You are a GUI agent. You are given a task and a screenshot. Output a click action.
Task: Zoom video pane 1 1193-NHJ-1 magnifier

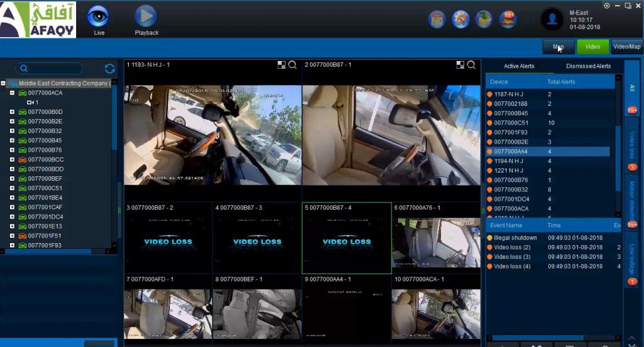pos(292,65)
